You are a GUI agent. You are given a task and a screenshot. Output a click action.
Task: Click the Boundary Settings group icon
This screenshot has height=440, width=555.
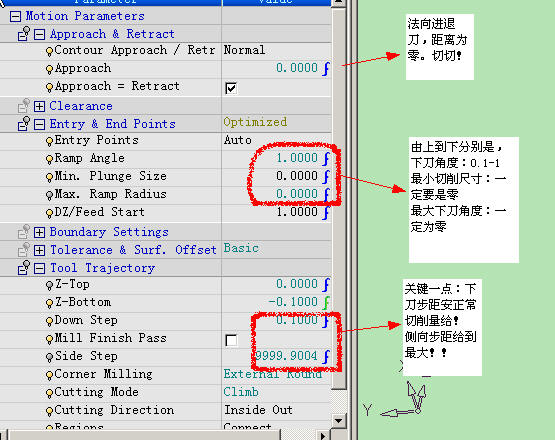24,232
